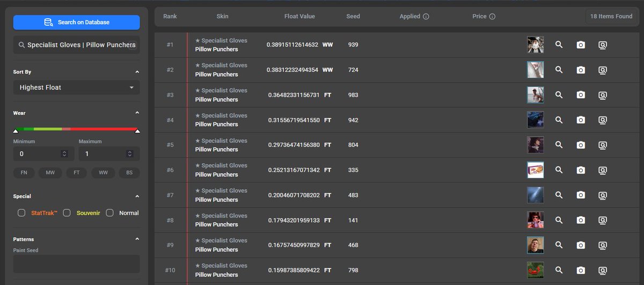Open the Highest Float sort dropdown
Viewport: 644px width, 285px height.
[77, 87]
